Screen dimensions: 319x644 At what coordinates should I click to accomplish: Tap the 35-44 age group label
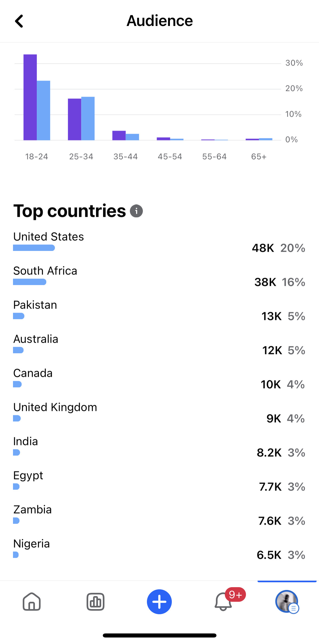pos(126,157)
